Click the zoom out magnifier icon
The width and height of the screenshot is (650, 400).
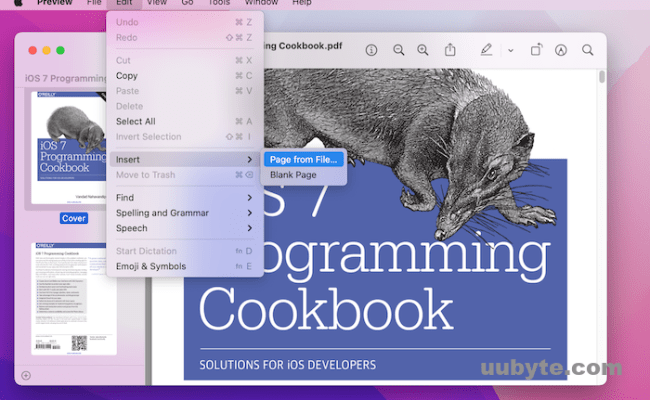point(398,50)
